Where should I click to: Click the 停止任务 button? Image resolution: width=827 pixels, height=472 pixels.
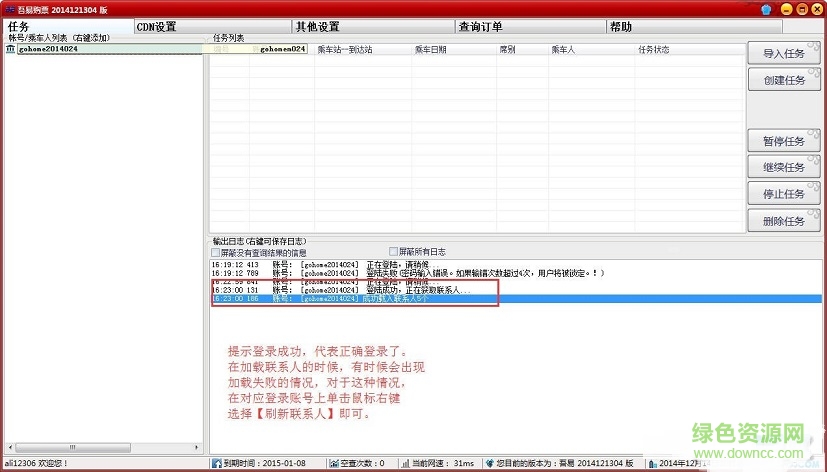[784, 194]
